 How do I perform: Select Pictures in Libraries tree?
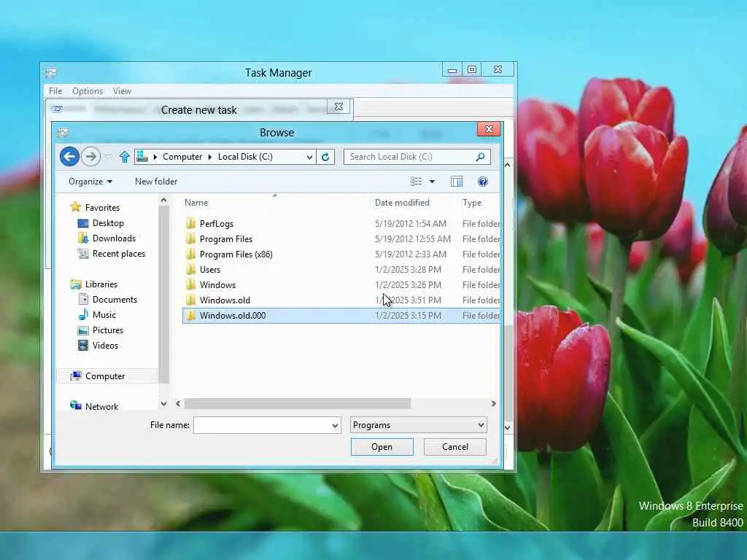108,330
